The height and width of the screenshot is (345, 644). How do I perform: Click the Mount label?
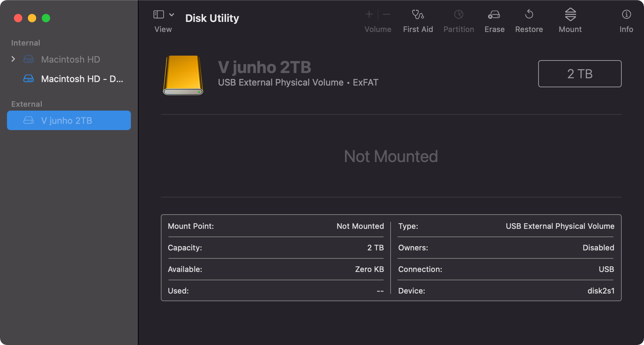570,29
